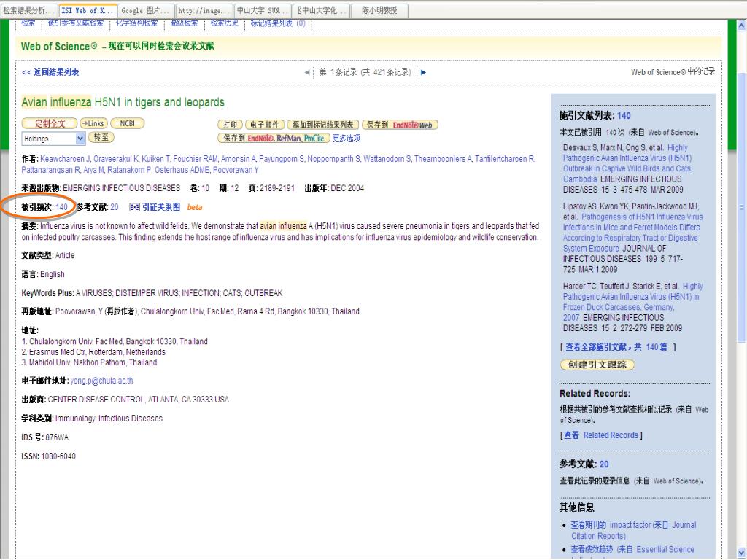The width and height of the screenshot is (747, 560).
Task: Open the citation map icon
Action: 135,207
